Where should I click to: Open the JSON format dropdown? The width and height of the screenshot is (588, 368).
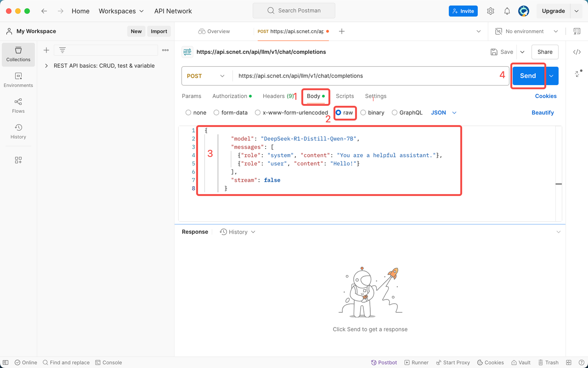click(444, 113)
